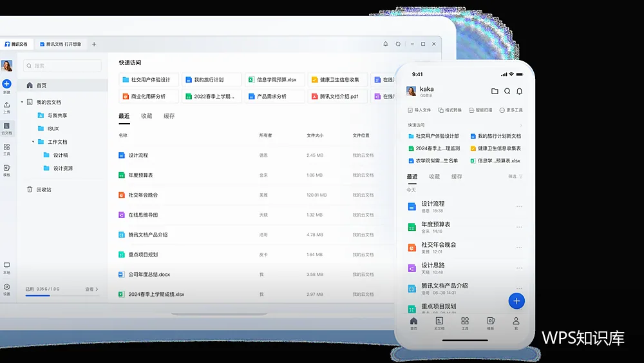
Task: Expand 快速访问 chevron on the phone
Action: 521,125
